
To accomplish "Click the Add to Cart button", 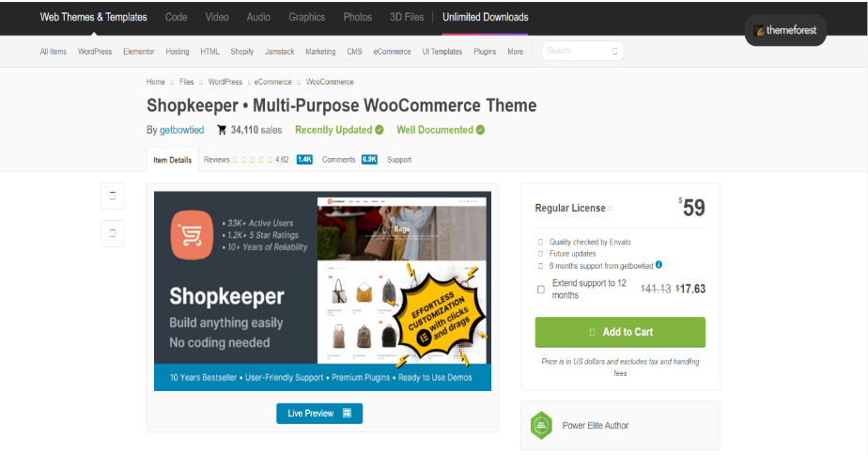I will point(620,332).
